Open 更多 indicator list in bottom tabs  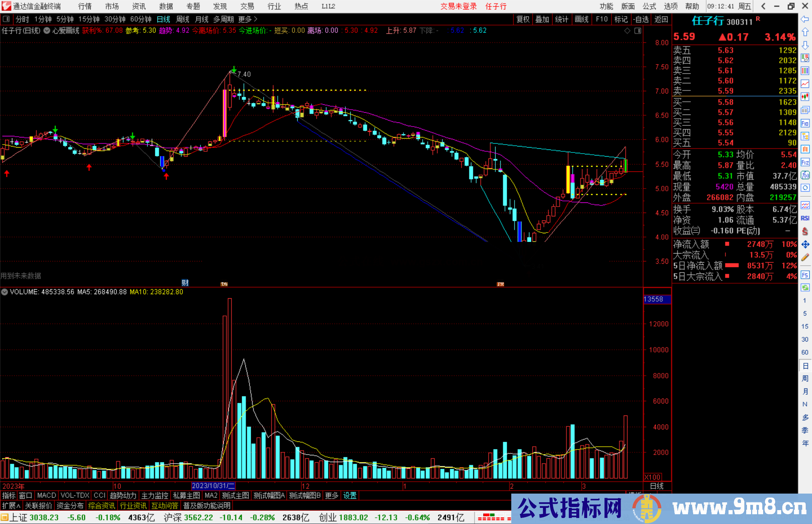pos(332,495)
